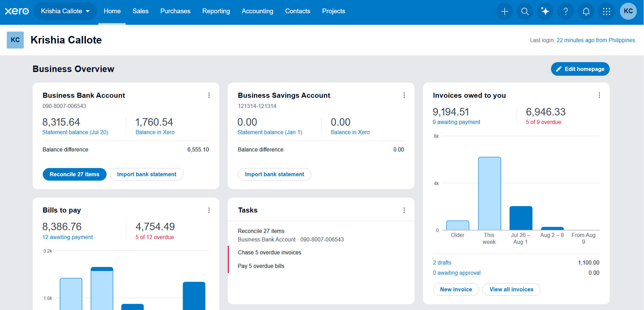Click the KC organisation avatar beside the title

[15, 40]
